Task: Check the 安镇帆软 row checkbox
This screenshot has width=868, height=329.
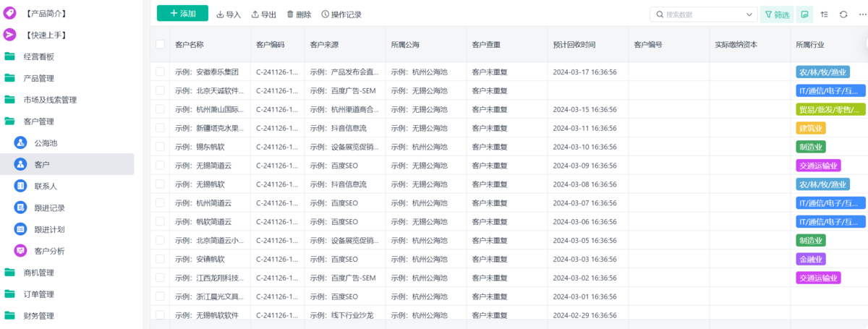Action: click(160, 259)
